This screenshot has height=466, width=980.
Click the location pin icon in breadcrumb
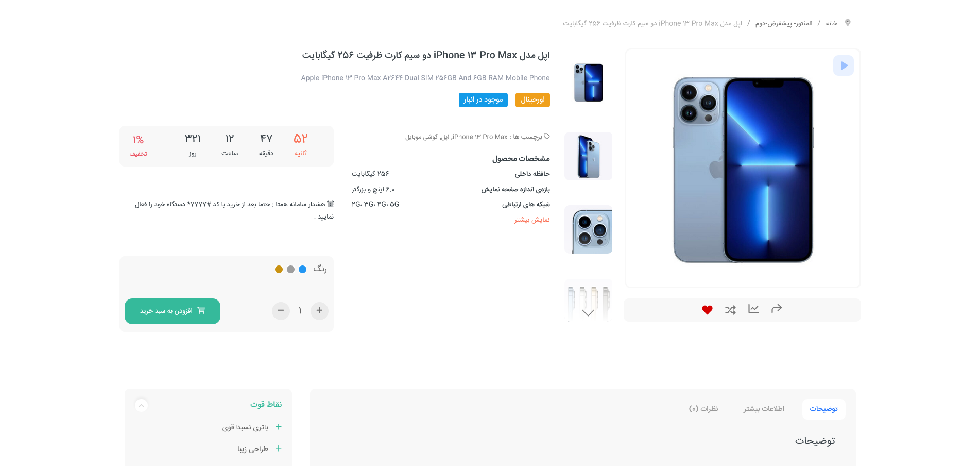(848, 23)
